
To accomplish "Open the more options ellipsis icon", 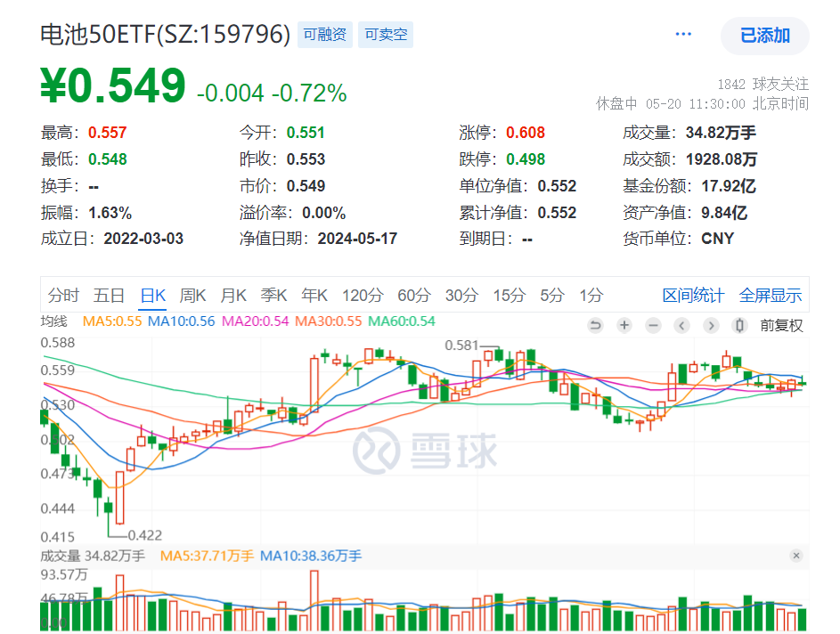I will pos(683,32).
